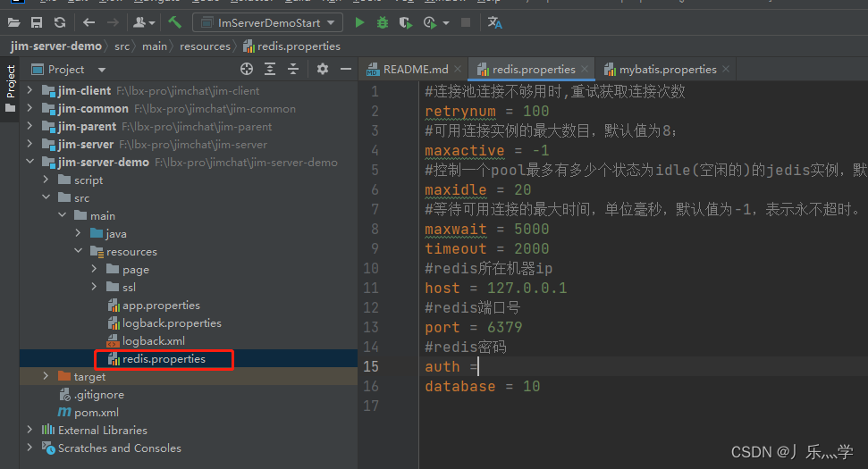Stop the process with the square stop icon
Screen dimensions: 868x469
click(466, 22)
